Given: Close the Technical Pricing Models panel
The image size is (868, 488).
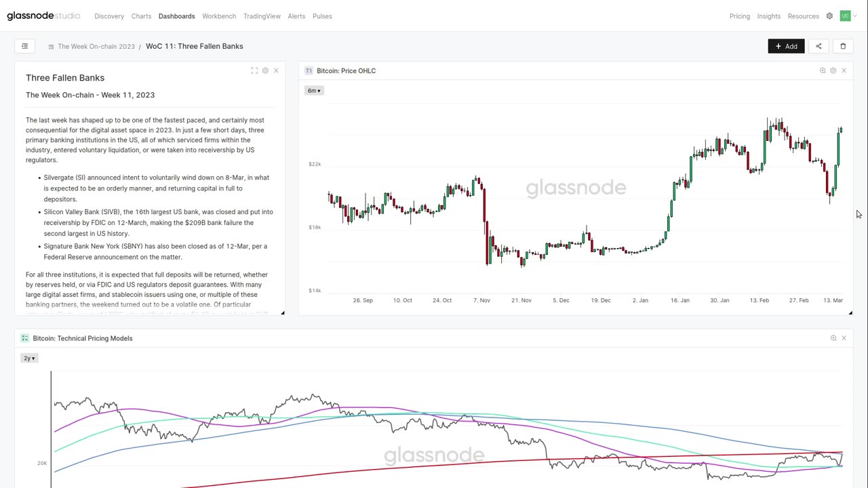Looking at the screenshot, I should point(844,338).
